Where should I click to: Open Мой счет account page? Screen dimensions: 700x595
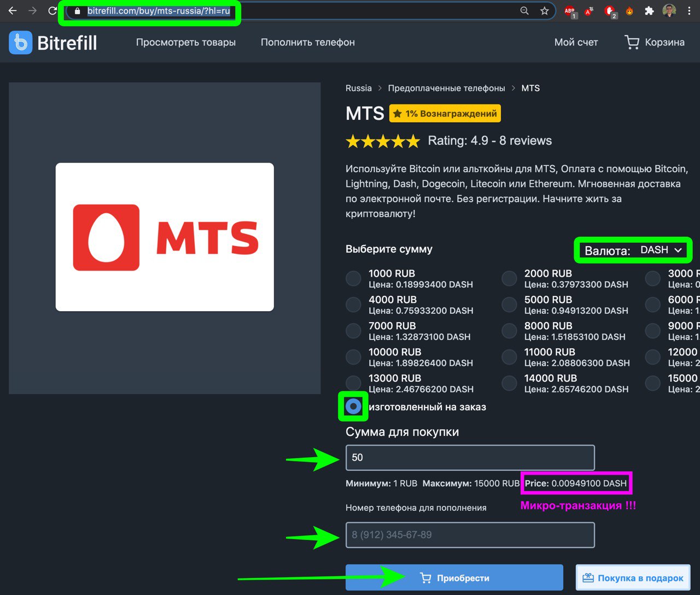tap(576, 42)
